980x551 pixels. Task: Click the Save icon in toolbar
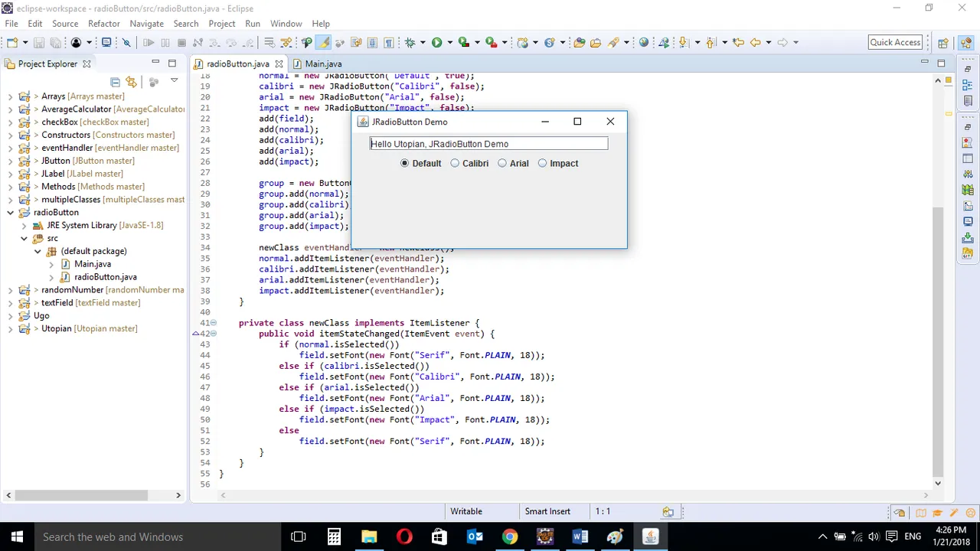click(x=41, y=43)
